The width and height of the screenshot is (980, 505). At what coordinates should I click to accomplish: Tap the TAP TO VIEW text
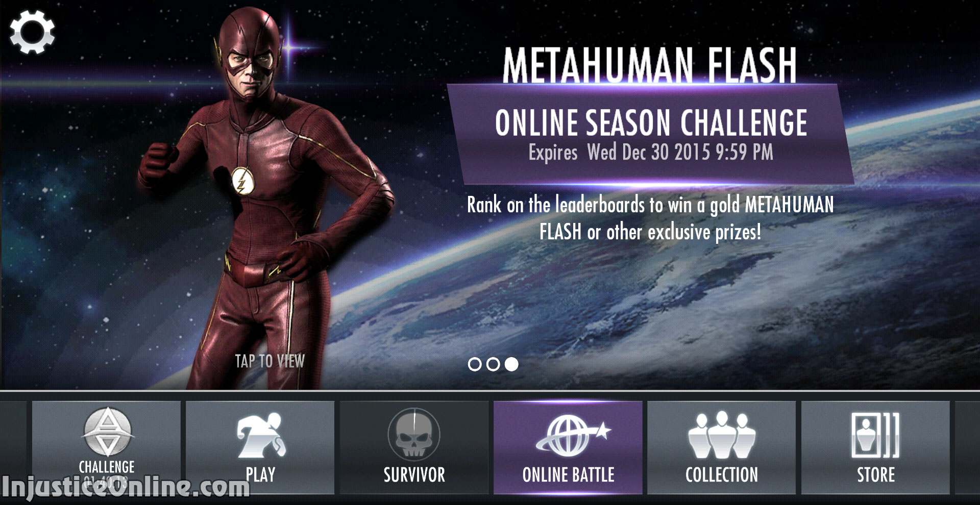tap(269, 361)
